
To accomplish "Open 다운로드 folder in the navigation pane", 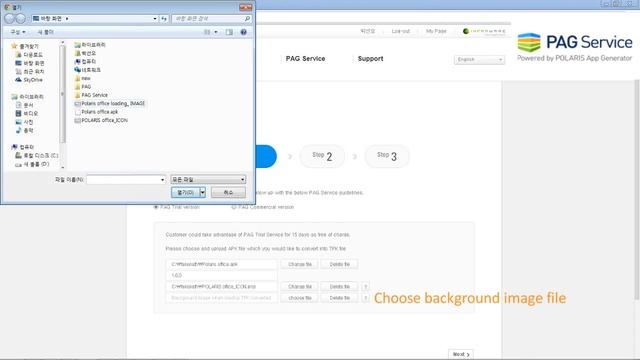I will tap(29, 55).
